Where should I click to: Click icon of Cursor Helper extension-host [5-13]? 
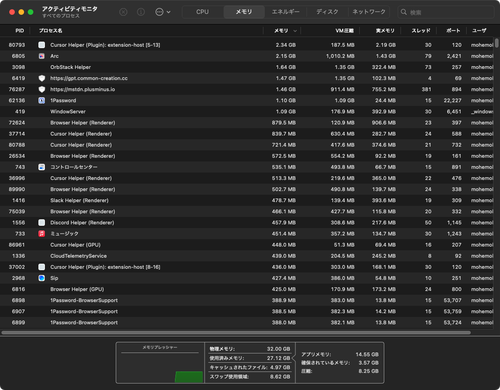coord(42,45)
